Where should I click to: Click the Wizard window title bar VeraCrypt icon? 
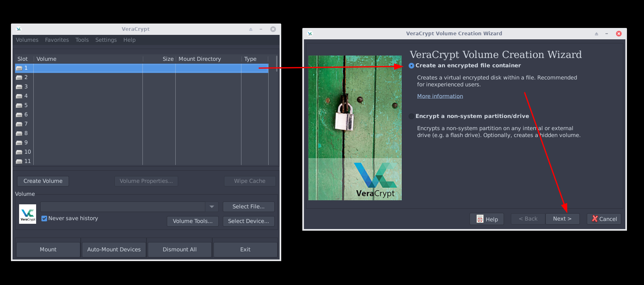[x=310, y=34]
